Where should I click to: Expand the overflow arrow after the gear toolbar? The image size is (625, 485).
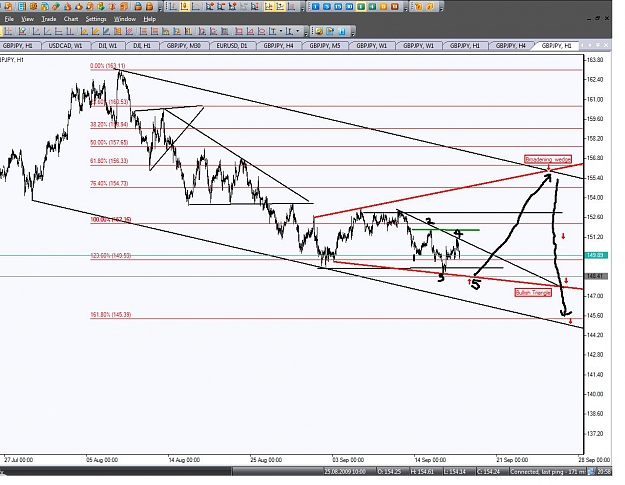[353, 33]
